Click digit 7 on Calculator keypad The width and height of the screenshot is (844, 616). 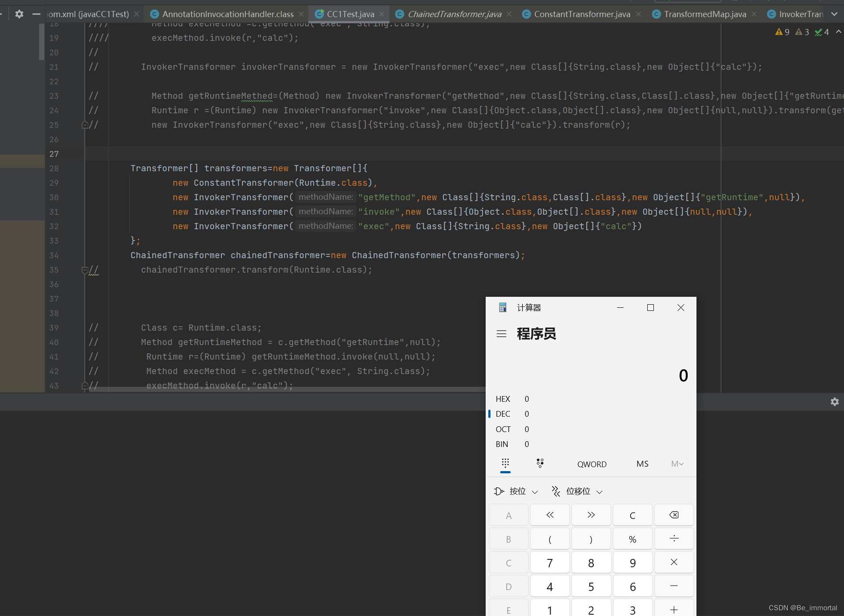click(x=550, y=562)
